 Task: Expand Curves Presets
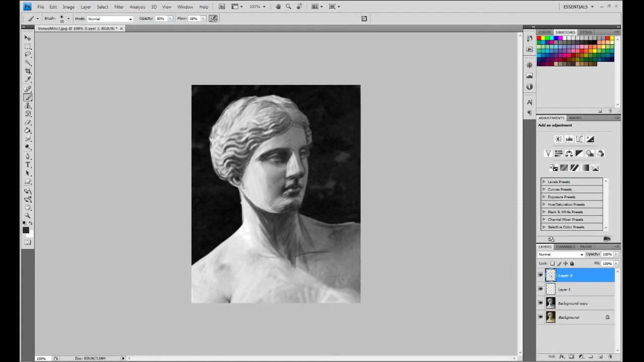(543, 189)
